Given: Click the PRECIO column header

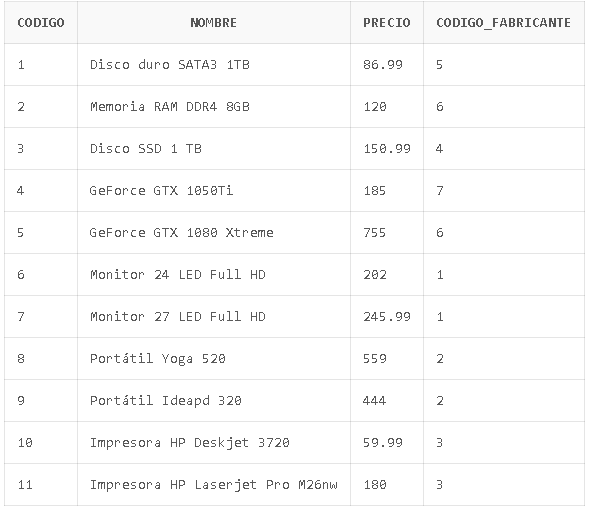Looking at the screenshot, I should pos(387,23).
